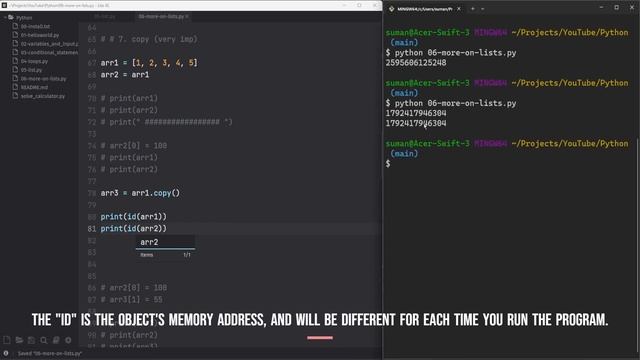Click the Saved '06-more-on-lists.py' status message

(49, 353)
